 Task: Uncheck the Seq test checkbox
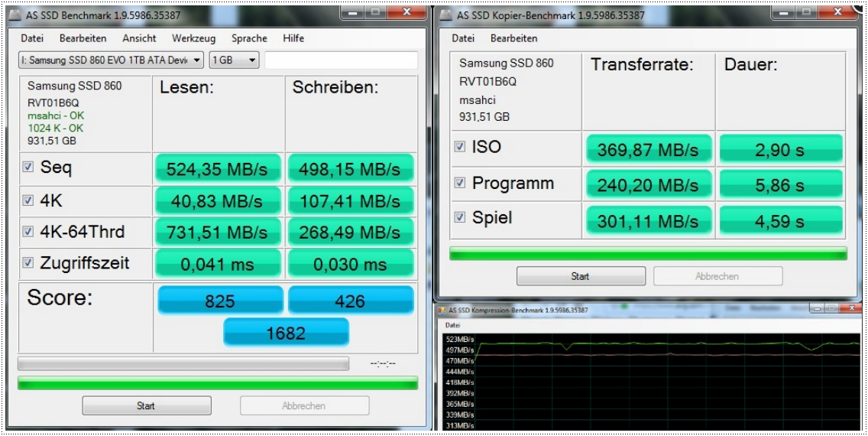(28, 167)
